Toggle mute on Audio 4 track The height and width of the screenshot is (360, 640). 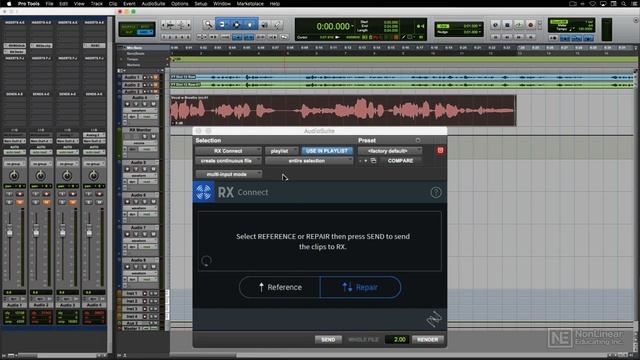click(152, 104)
